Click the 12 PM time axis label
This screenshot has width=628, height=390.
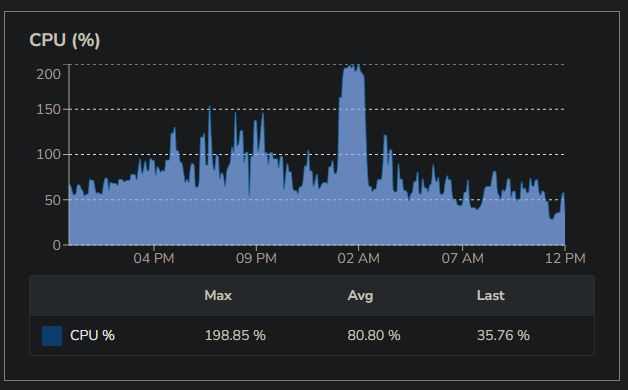tap(565, 258)
